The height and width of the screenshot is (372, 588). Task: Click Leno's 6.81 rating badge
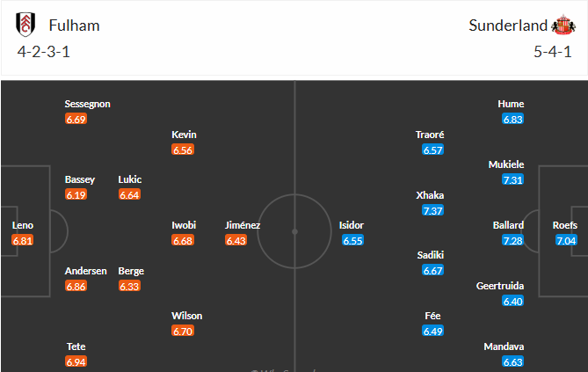[23, 240]
